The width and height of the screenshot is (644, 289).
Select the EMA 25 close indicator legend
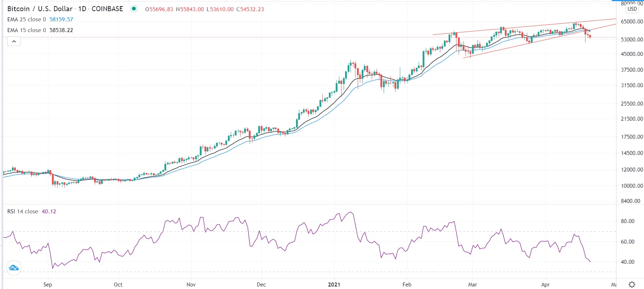(x=27, y=19)
